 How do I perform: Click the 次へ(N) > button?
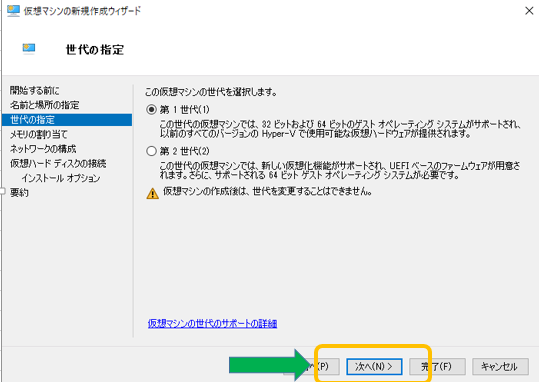(x=374, y=367)
